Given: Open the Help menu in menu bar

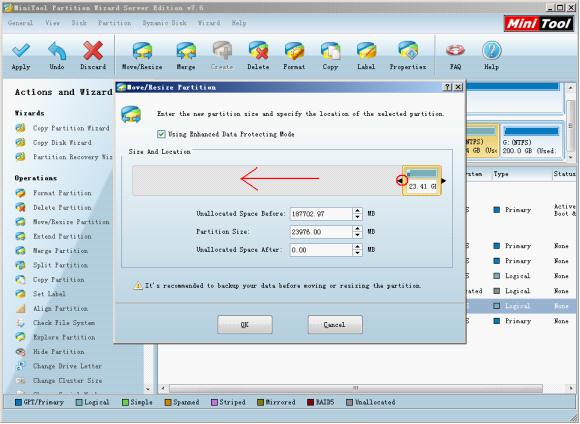Looking at the screenshot, I should point(239,23).
